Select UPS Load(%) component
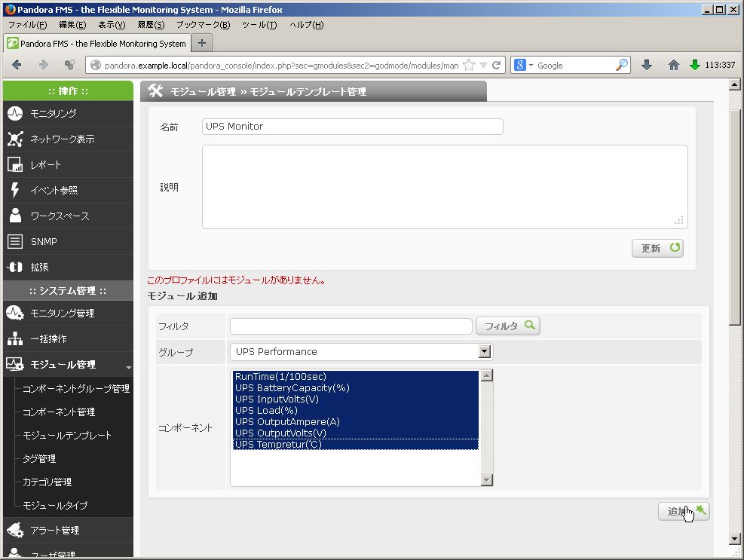 (355, 411)
